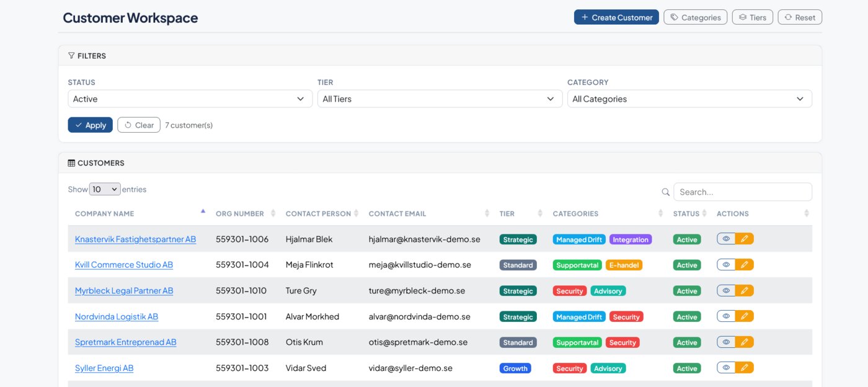Click inside the Search input field
868x387 pixels.
743,192
